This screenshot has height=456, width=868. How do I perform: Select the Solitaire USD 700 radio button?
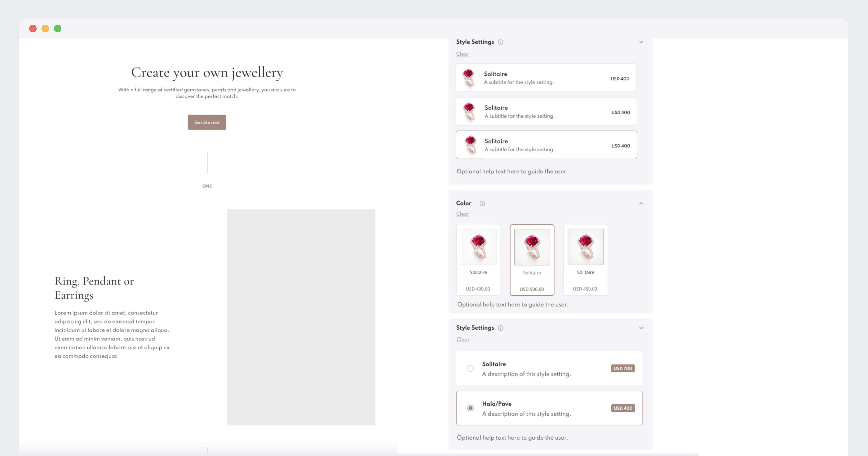470,368
